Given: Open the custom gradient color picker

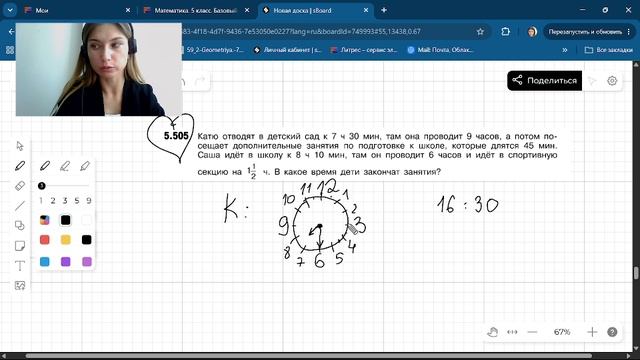Looking at the screenshot, I should (x=44, y=220).
